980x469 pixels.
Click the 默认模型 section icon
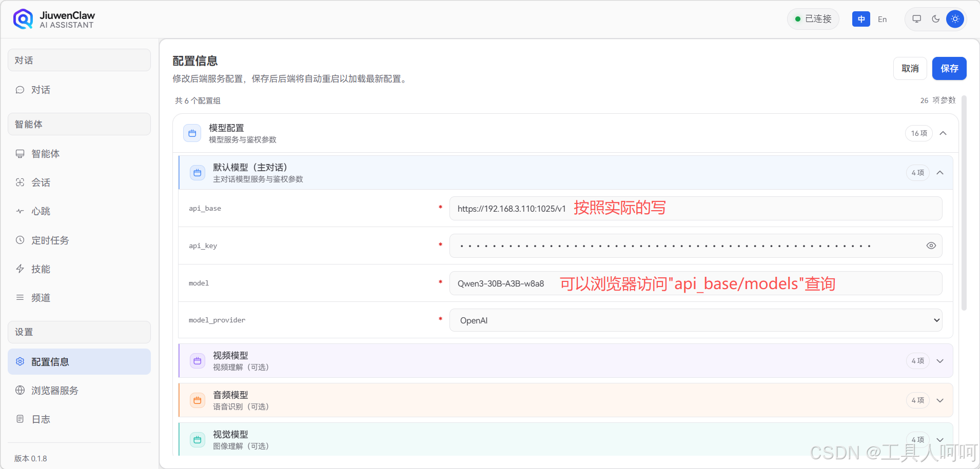197,173
